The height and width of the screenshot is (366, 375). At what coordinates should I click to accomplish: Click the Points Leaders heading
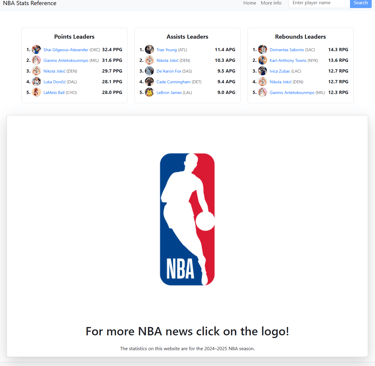(74, 37)
